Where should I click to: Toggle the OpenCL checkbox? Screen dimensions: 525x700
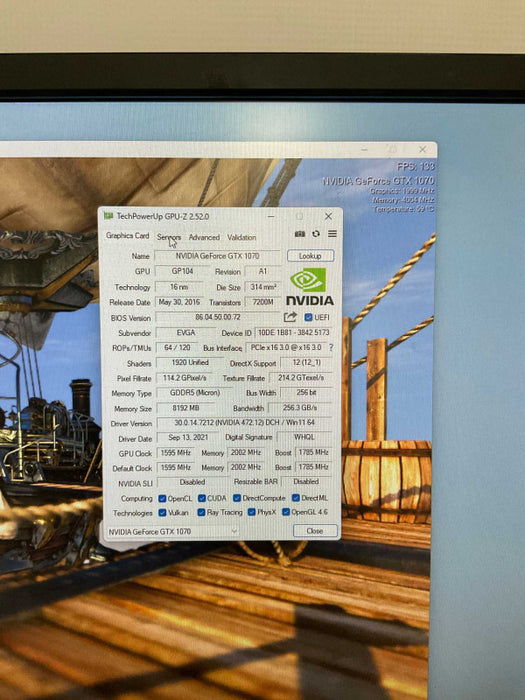pos(162,498)
